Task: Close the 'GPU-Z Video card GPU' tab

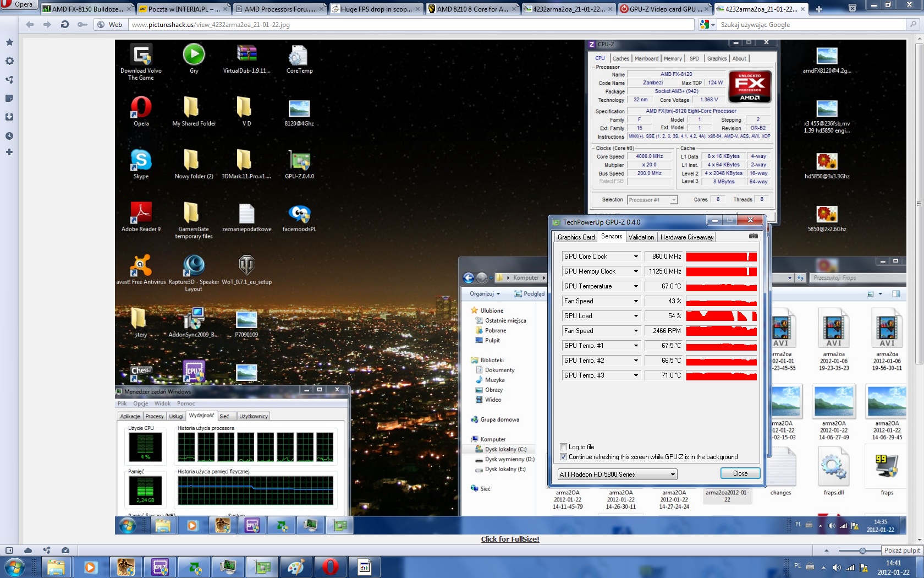Action: (706, 9)
